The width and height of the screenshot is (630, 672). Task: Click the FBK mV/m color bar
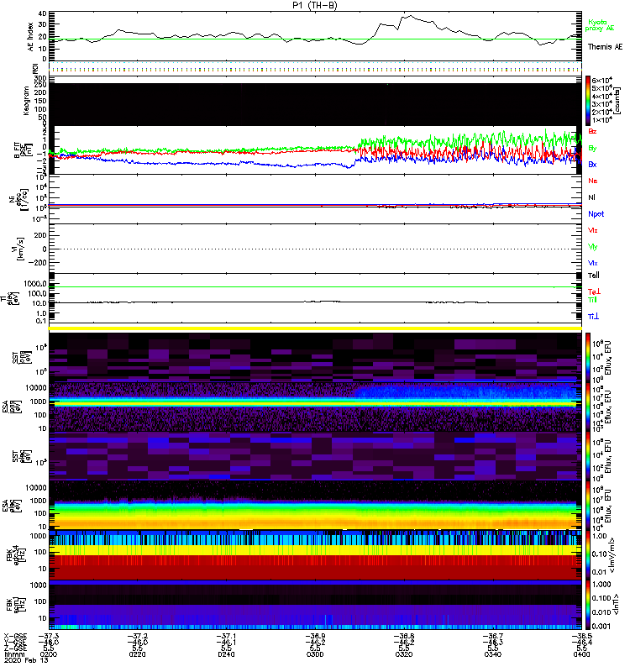[588, 554]
